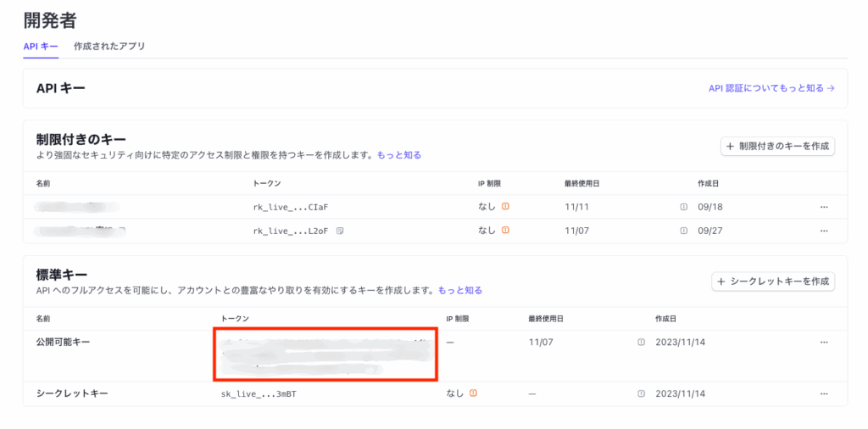Click もっと知る link under 標準キー
The width and height of the screenshot is (868, 429).
(x=459, y=291)
